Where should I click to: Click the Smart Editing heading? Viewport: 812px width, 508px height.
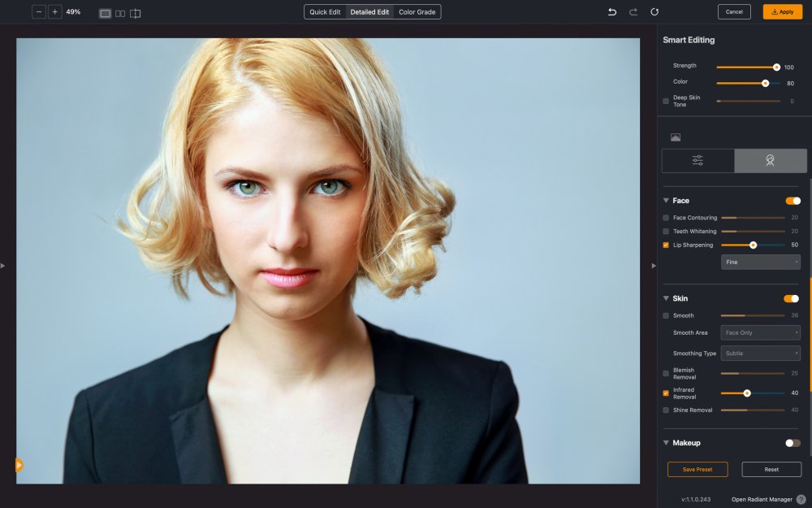tap(689, 40)
